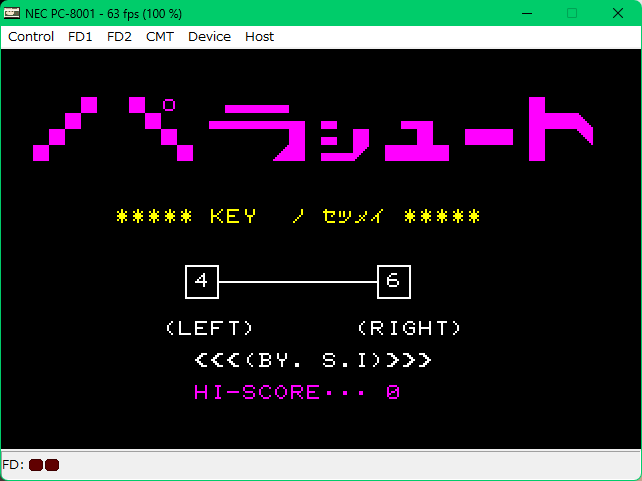Click the second FD drive indicator lamp

(x=52, y=465)
